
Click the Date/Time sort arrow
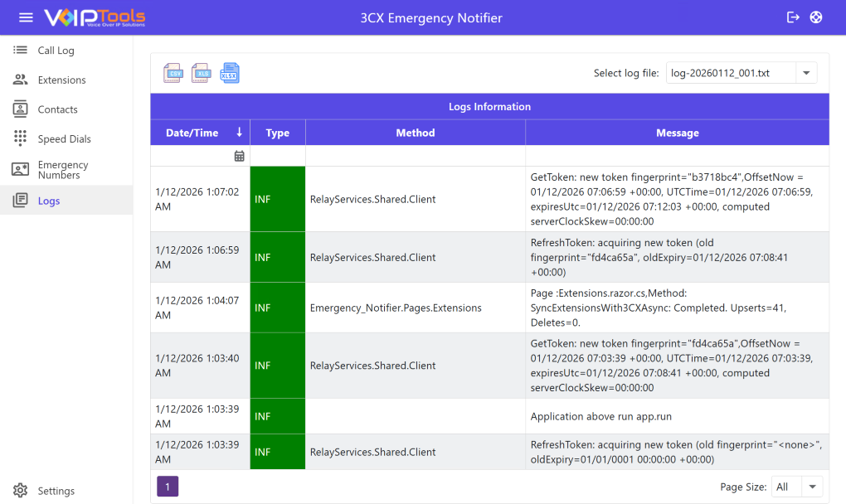[239, 133]
